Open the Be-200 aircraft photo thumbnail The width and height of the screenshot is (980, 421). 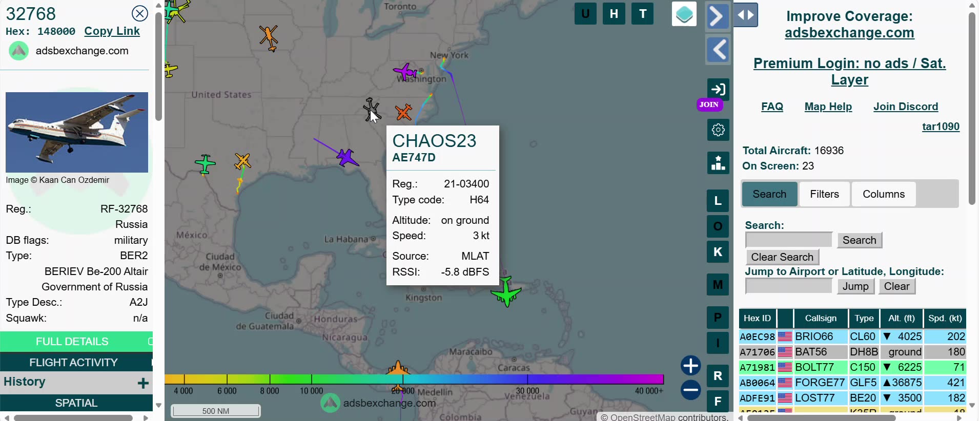pos(77,132)
